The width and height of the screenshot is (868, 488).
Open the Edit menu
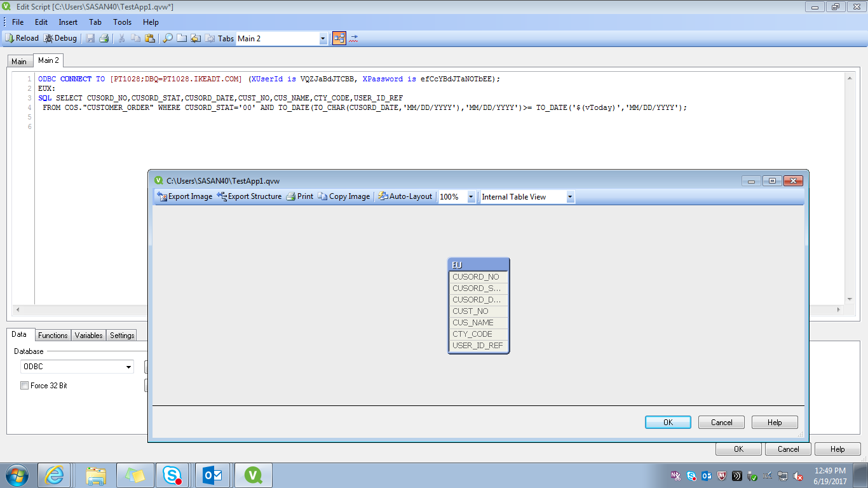pos(41,22)
